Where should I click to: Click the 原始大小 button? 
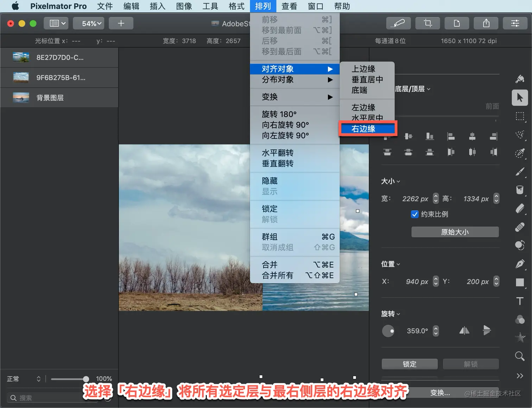pos(455,232)
